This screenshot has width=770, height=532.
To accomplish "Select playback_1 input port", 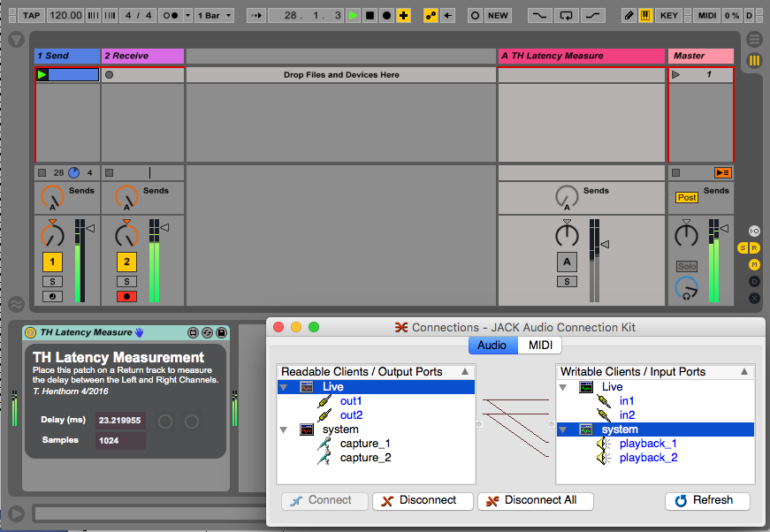I will point(648,443).
